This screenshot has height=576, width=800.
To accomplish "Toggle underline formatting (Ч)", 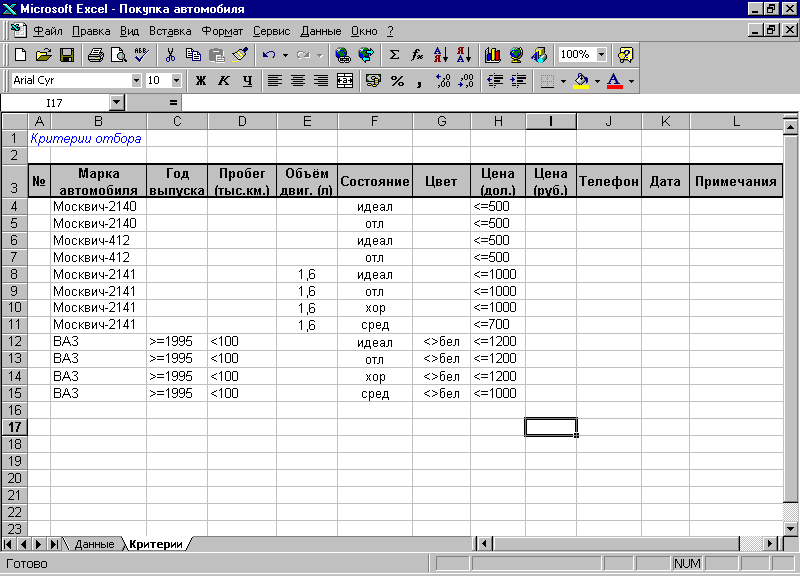I will click(x=247, y=81).
